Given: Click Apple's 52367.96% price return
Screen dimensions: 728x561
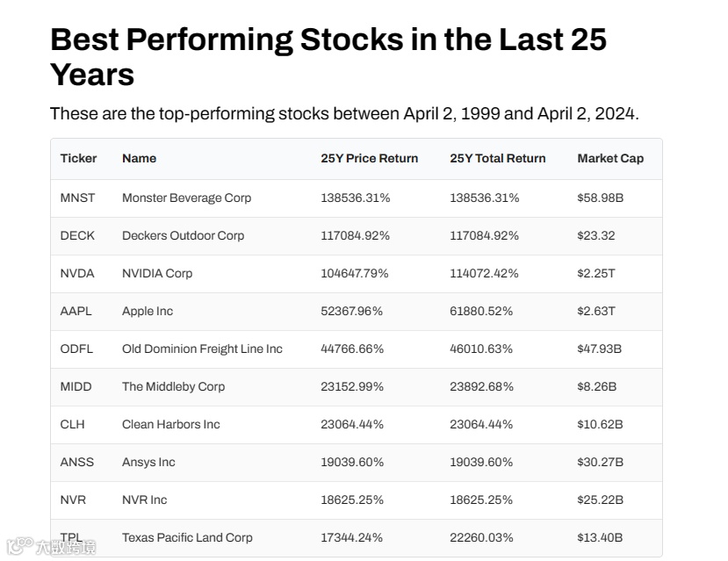Looking at the screenshot, I should click(351, 312).
